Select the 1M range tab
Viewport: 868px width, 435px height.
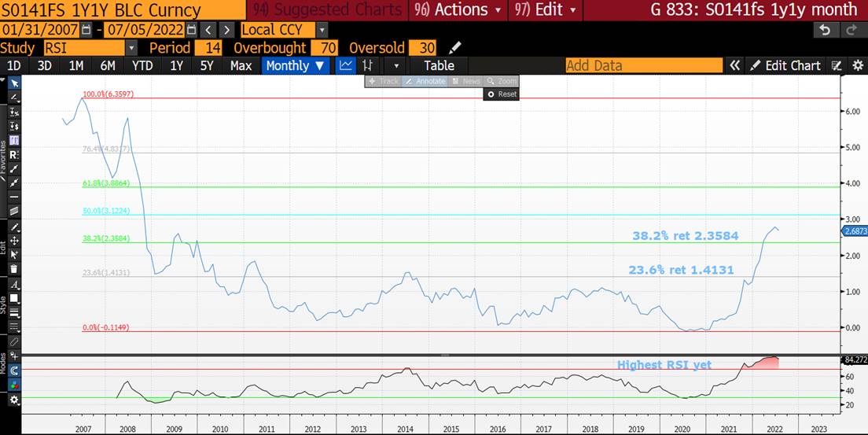click(x=75, y=65)
